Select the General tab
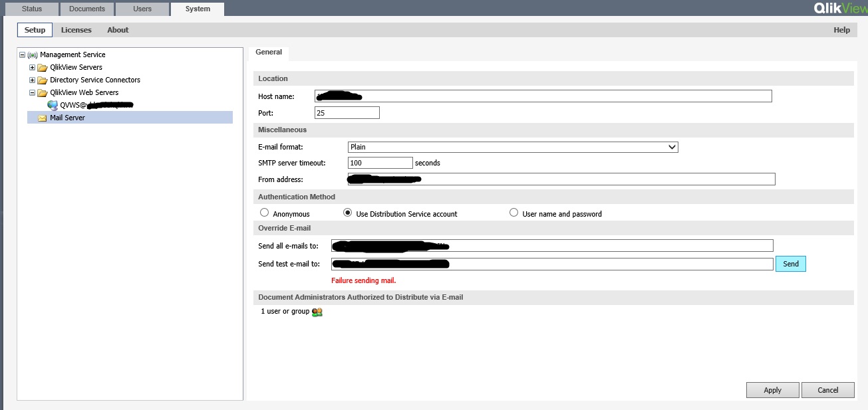The width and height of the screenshot is (868, 410). click(x=269, y=52)
